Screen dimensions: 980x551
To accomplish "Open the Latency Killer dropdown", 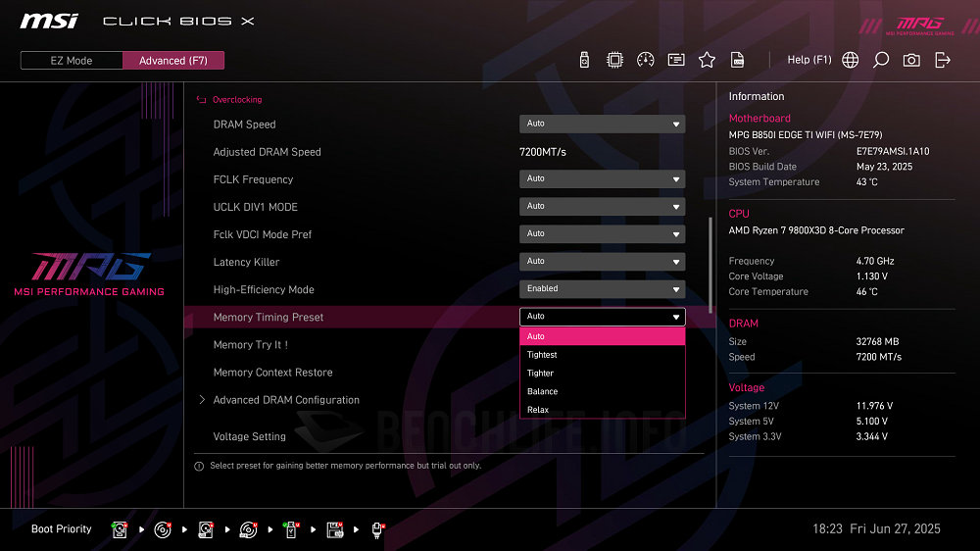I will click(x=602, y=262).
